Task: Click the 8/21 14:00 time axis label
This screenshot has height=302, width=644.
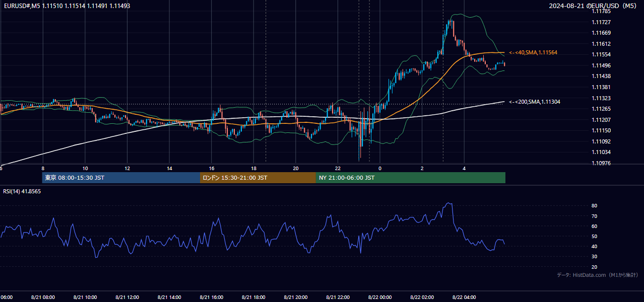Action: pyautogui.click(x=169, y=297)
